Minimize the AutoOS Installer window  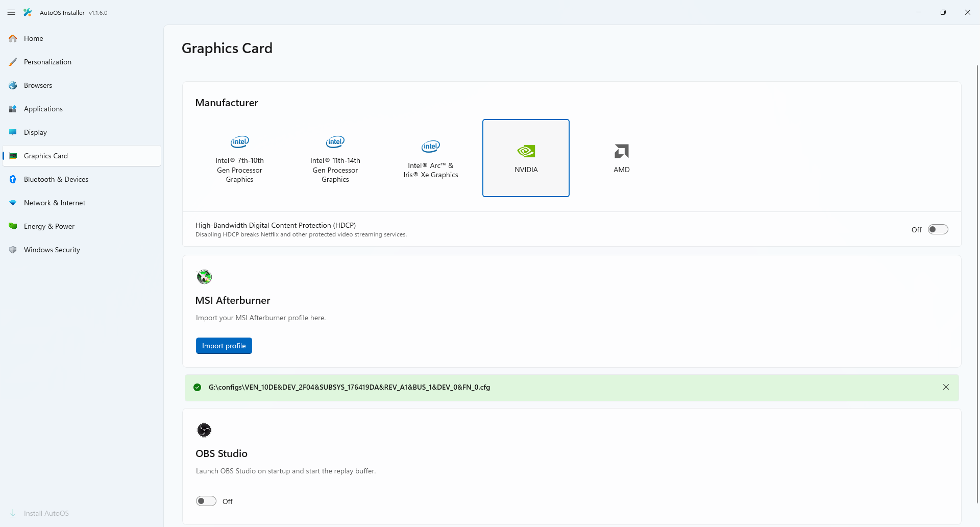(919, 12)
